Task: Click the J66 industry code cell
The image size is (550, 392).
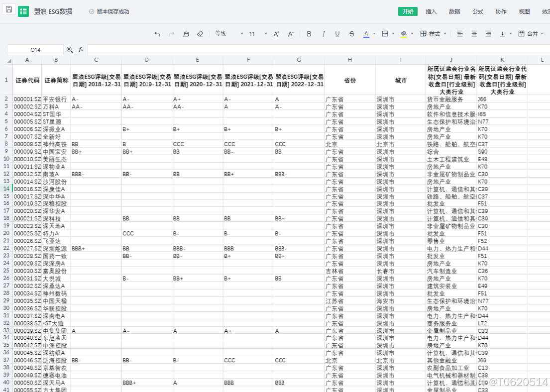Action: (x=502, y=99)
